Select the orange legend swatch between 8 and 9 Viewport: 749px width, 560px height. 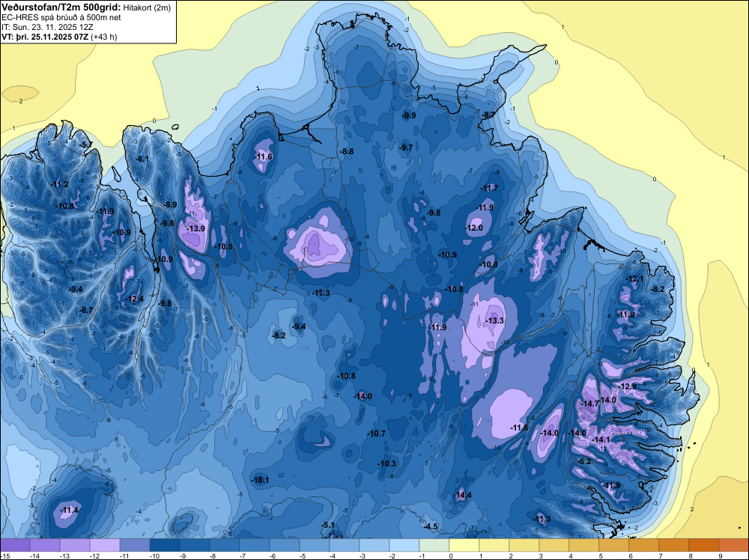click(703, 545)
